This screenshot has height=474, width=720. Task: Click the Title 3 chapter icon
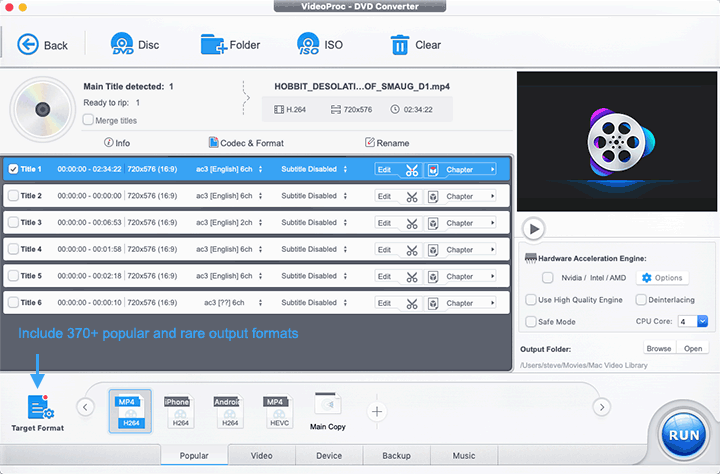coord(433,223)
